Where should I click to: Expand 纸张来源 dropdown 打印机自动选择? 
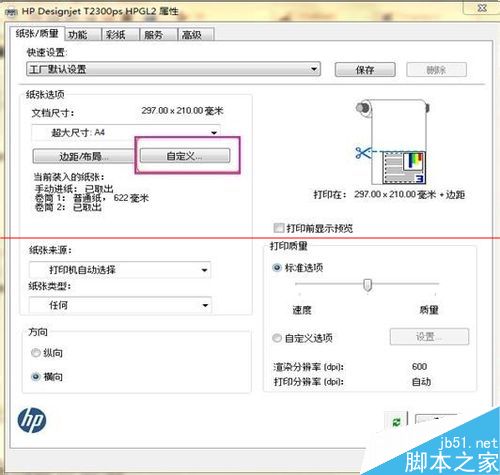(120, 270)
